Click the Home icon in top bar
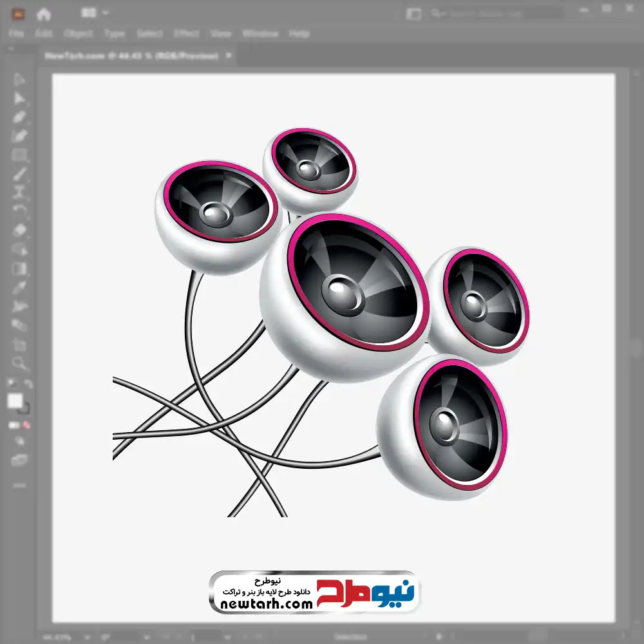The height and width of the screenshot is (644, 644). pos(44,14)
